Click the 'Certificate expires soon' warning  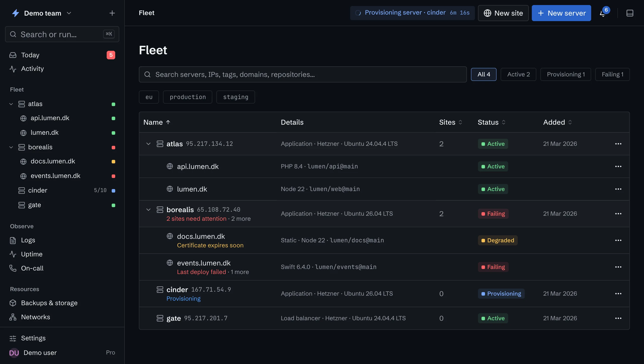click(x=210, y=245)
